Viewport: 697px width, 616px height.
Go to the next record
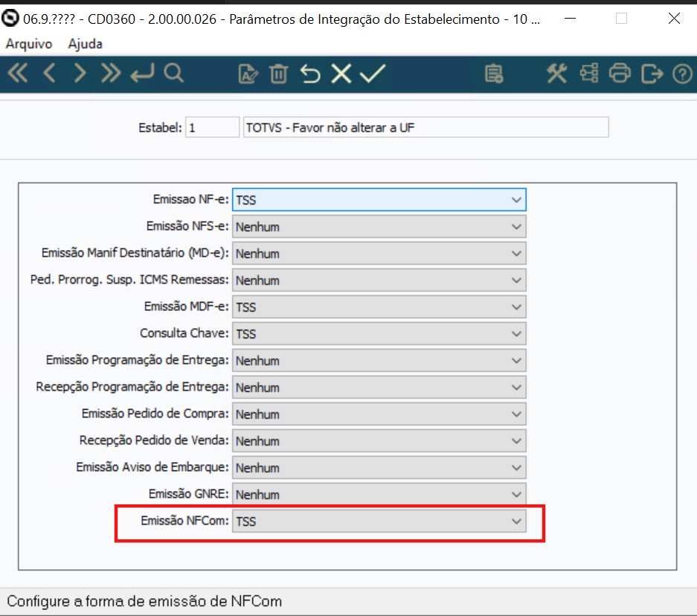click(x=80, y=74)
